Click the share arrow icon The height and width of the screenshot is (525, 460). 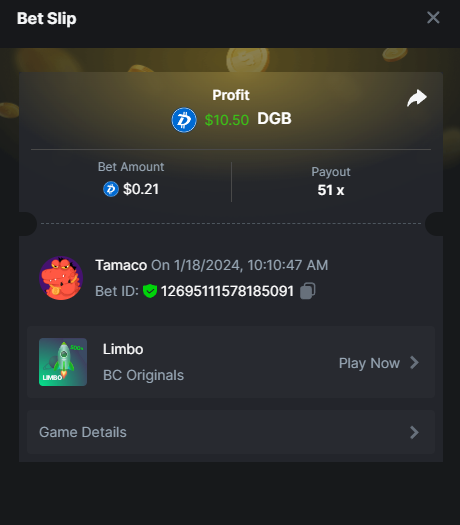click(417, 98)
